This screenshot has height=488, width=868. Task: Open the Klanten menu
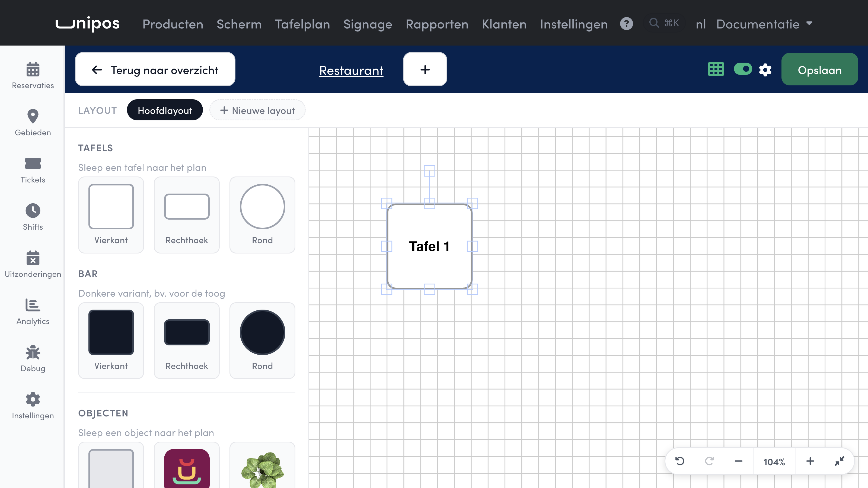tap(504, 24)
